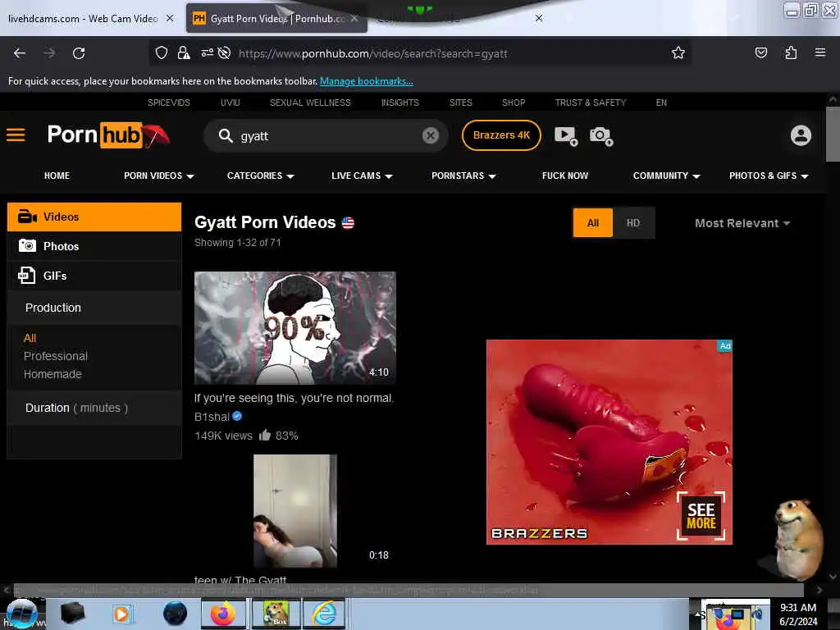Click the site logo in the header
This screenshot has height=630, width=840.
pos(108,135)
